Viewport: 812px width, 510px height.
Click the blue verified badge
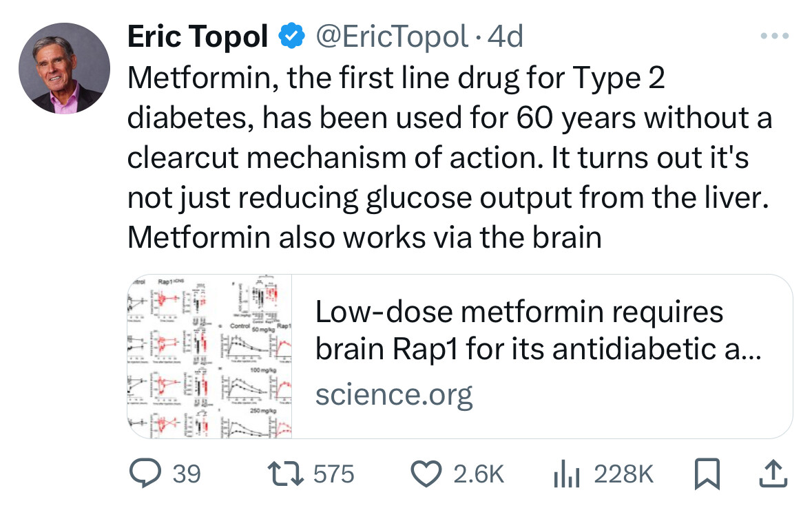tap(291, 36)
